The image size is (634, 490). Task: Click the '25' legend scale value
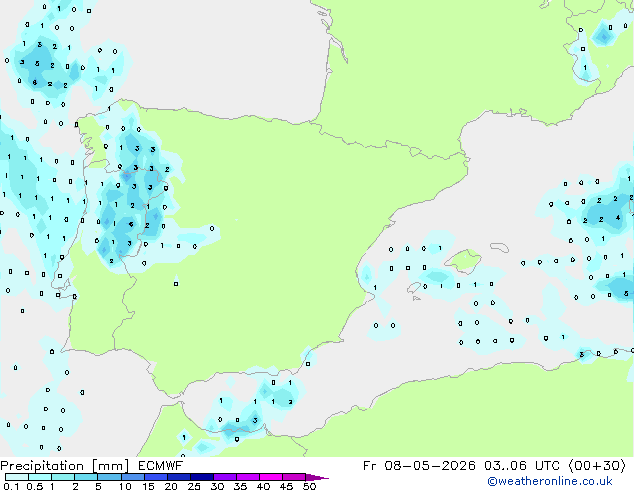click(x=194, y=486)
